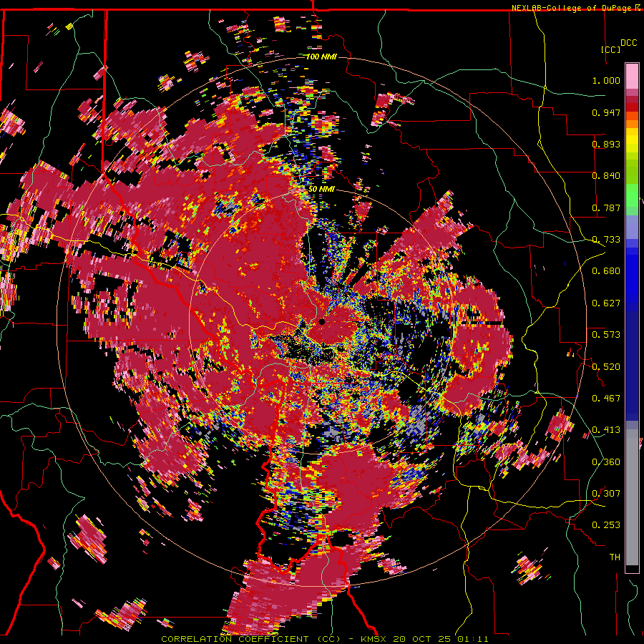Select the 0.733 scale value
644x644 pixels.
pos(606,240)
